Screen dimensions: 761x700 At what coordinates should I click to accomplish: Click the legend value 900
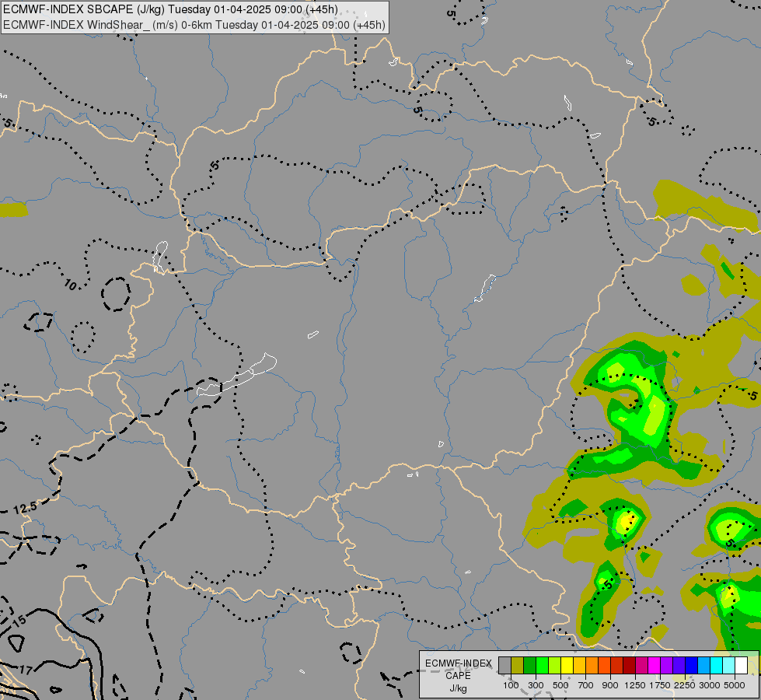(610, 685)
